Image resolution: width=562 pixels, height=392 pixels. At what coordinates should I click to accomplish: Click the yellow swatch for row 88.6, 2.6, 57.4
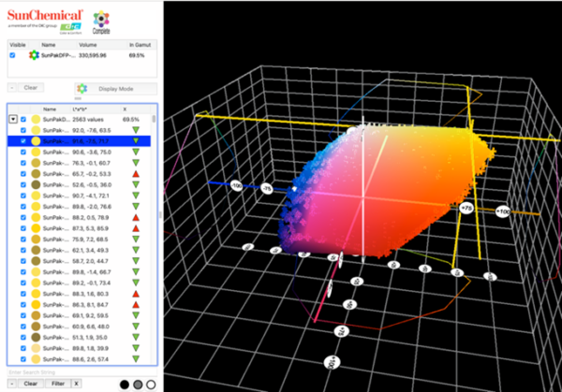click(36, 358)
